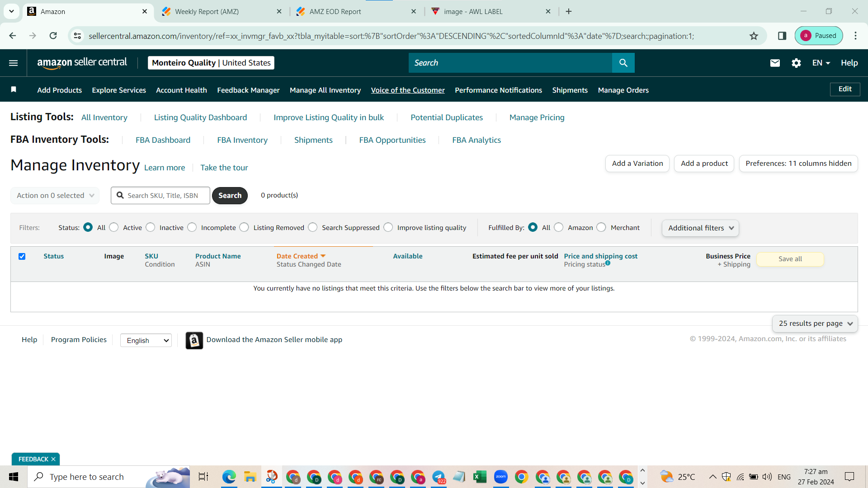868x488 pixels.
Task: Open the Windows notification center icon
Action: click(x=849, y=477)
